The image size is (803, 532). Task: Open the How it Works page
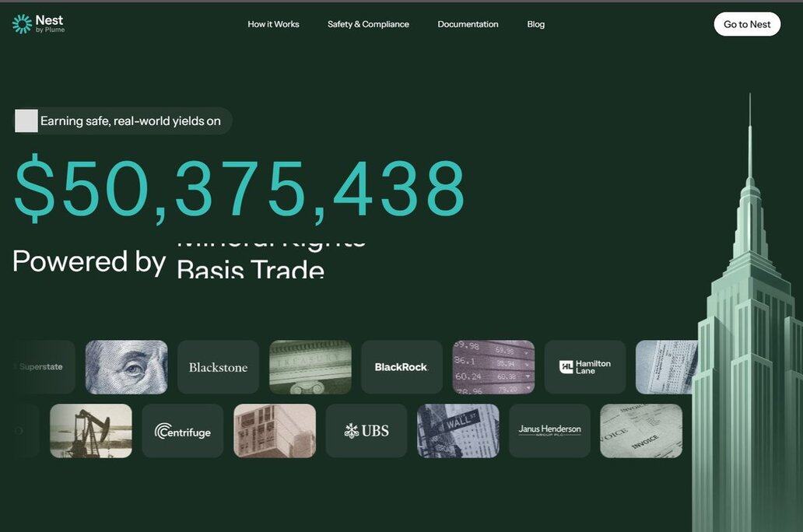coord(273,24)
